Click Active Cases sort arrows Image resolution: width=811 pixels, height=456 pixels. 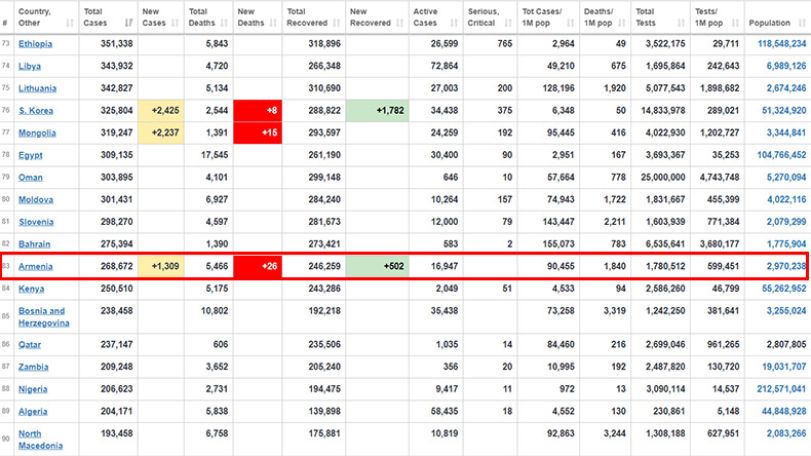pyautogui.click(x=454, y=23)
